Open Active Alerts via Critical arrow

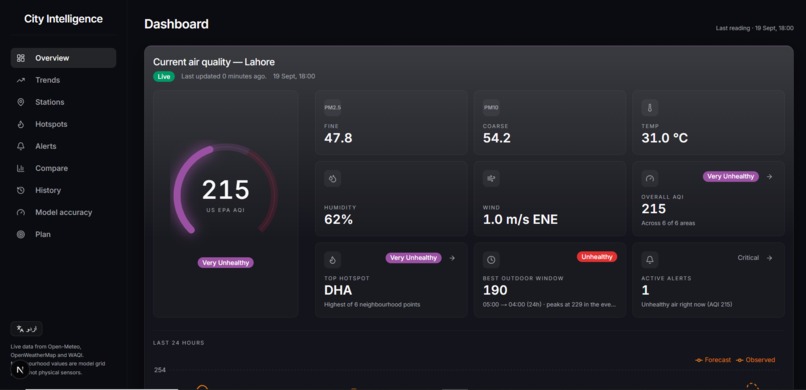(x=769, y=258)
